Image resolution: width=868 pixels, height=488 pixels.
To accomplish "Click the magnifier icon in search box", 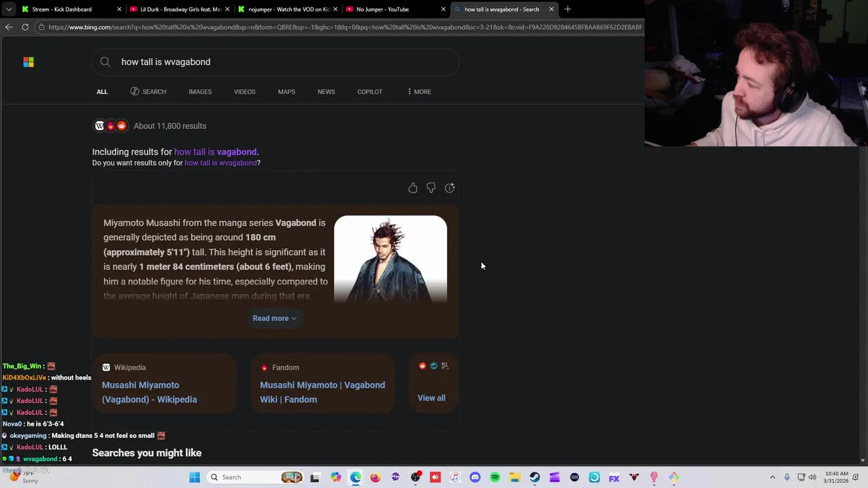I will pyautogui.click(x=105, y=62).
